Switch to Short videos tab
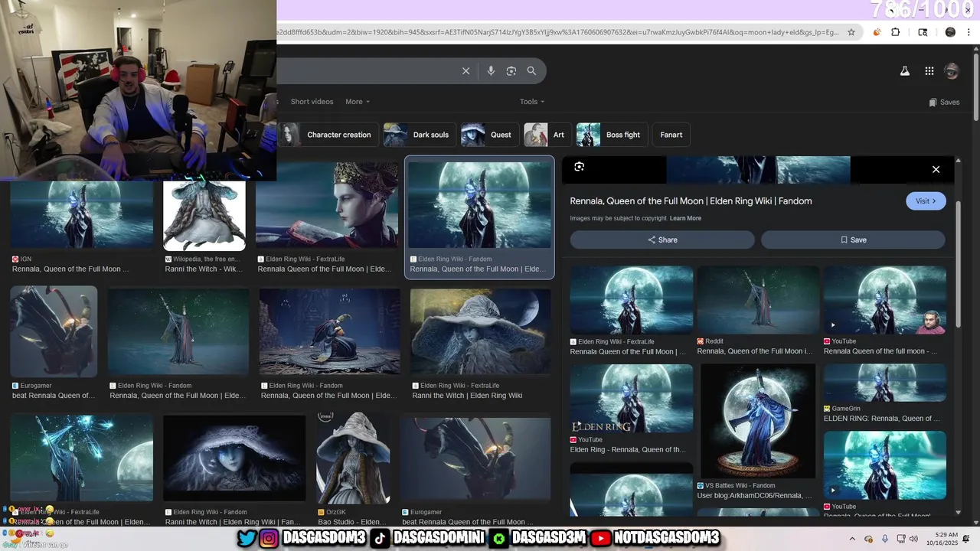The height and width of the screenshot is (551, 980). click(312, 102)
